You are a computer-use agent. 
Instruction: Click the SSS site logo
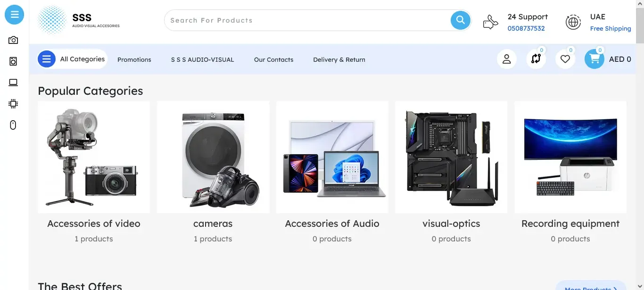[79, 20]
